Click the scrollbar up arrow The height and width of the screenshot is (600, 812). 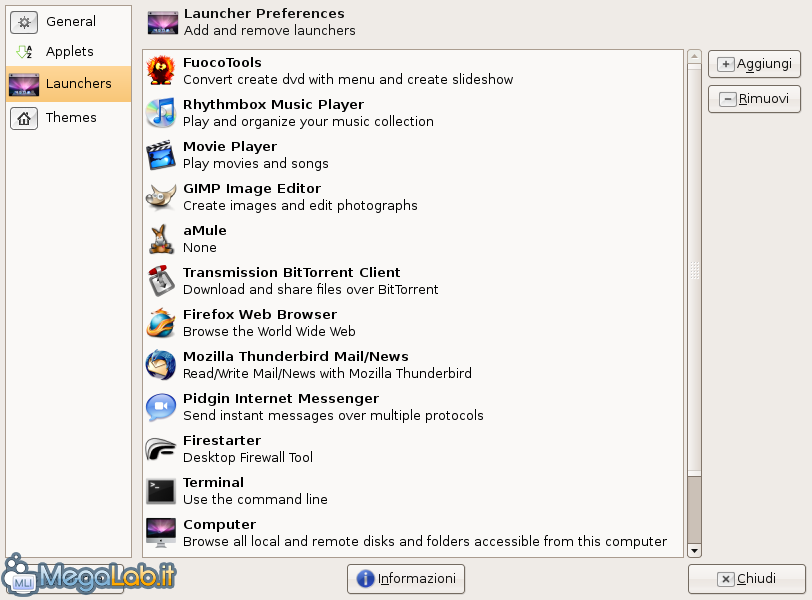tap(694, 56)
